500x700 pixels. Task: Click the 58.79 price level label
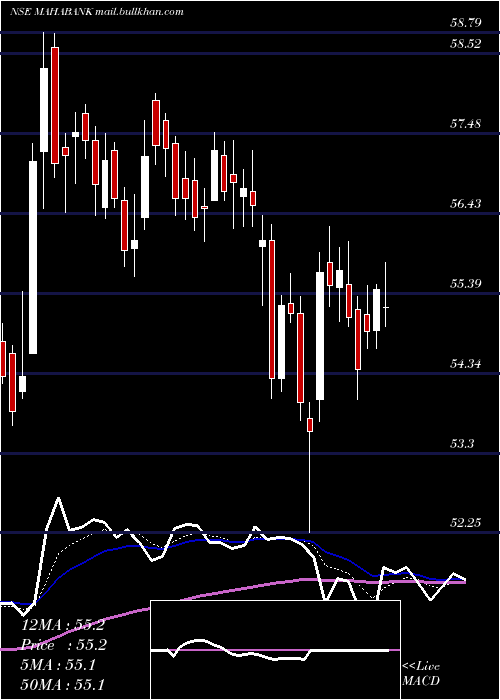point(466,22)
